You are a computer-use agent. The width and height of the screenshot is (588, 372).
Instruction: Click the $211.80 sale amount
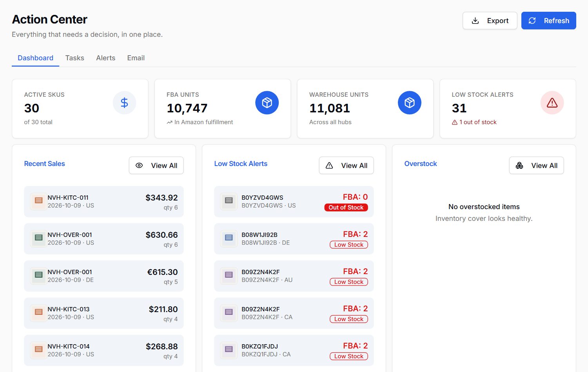click(x=163, y=309)
